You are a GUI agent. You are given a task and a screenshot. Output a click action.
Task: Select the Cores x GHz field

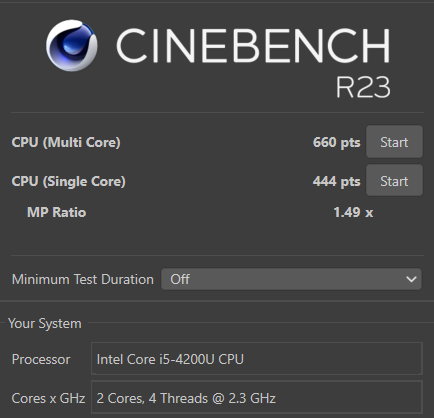[x=257, y=398]
